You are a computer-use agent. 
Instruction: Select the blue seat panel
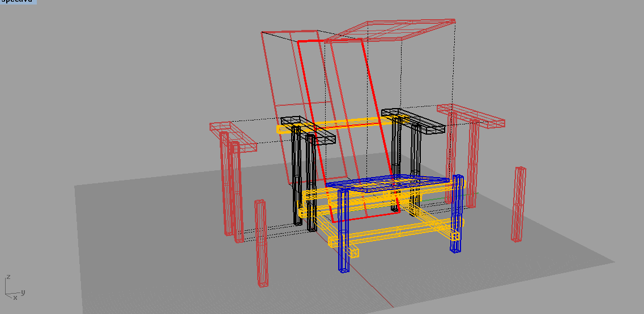(388, 183)
